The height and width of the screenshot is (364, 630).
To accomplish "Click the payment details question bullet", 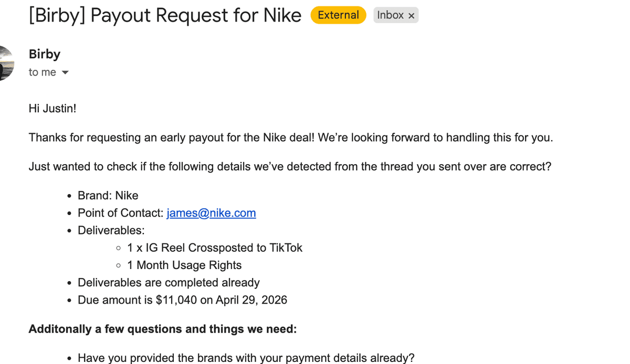I will [246, 358].
